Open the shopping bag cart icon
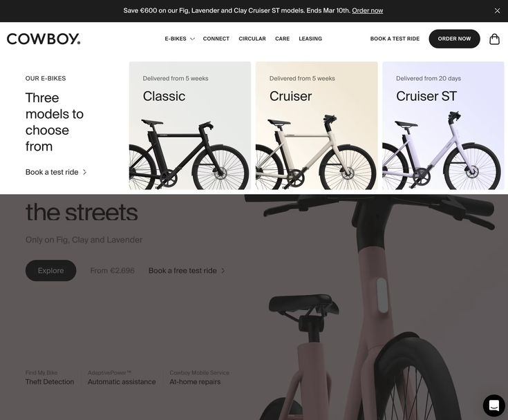 [494, 39]
